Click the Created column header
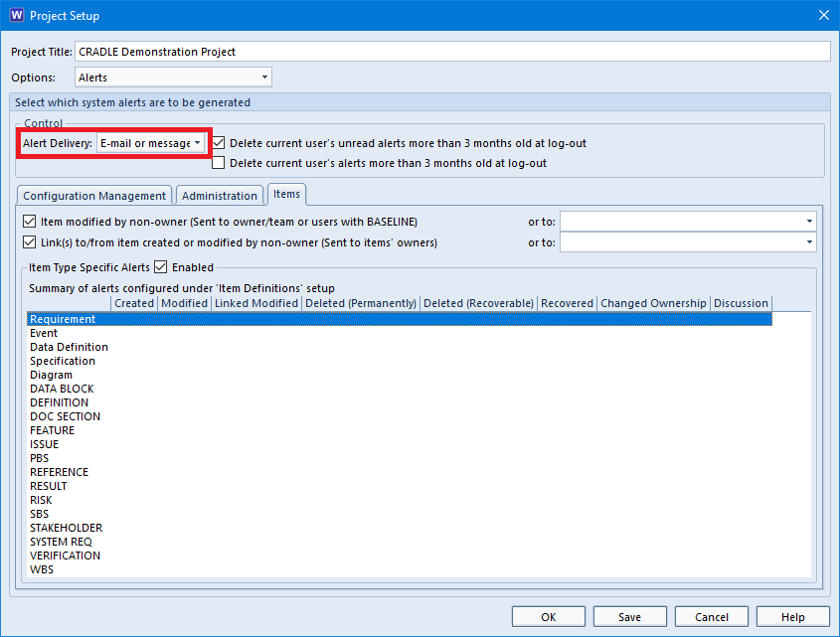 [x=134, y=303]
